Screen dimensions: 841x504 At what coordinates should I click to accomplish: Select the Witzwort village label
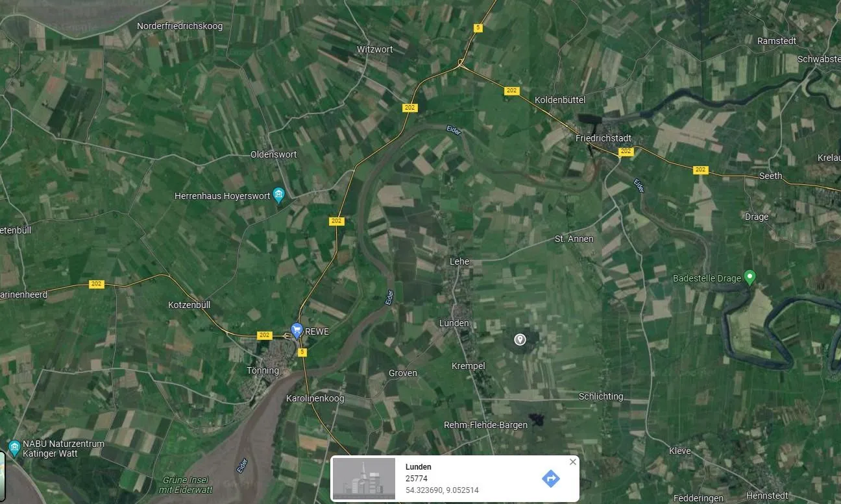(x=375, y=49)
